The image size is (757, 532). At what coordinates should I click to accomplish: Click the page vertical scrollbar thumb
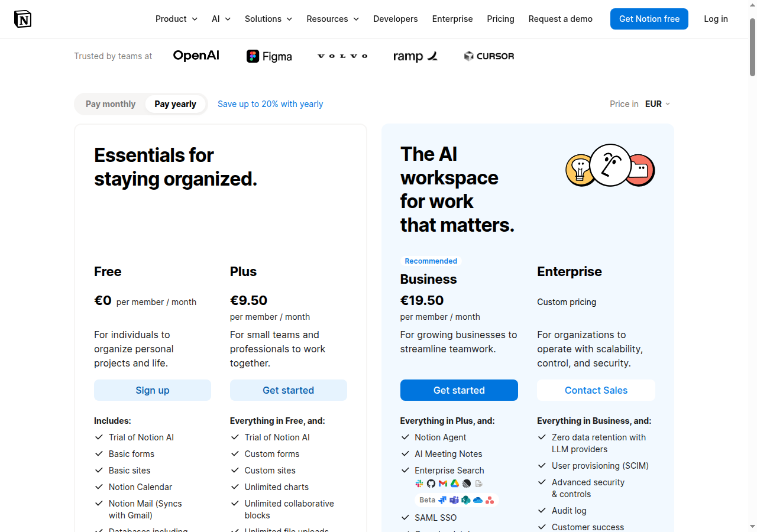[753, 47]
